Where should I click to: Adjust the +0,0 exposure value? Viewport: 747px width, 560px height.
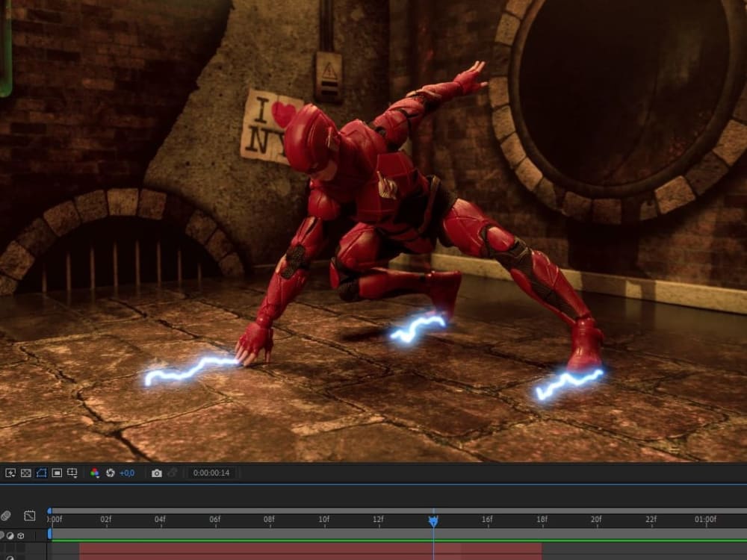point(127,473)
